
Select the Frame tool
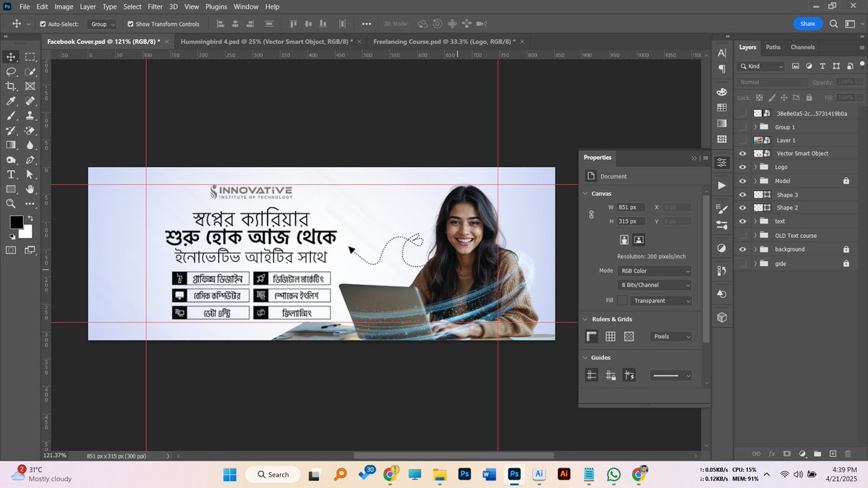point(30,86)
